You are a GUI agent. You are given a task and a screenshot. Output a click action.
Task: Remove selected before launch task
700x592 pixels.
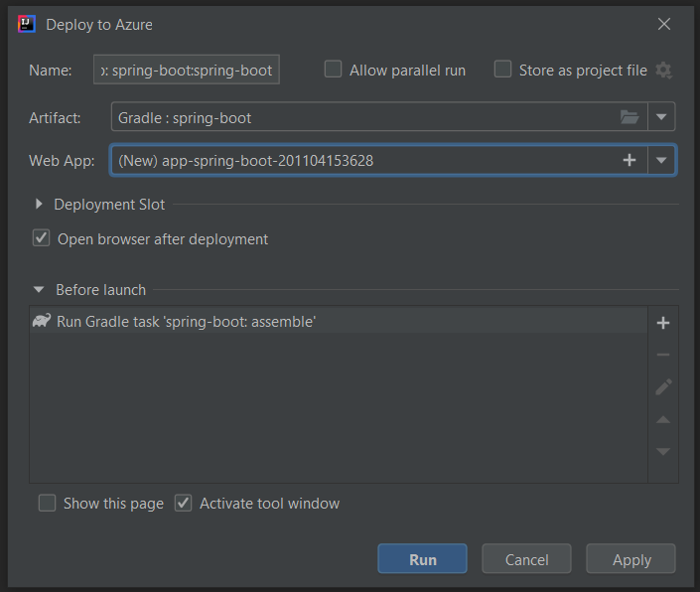663,355
